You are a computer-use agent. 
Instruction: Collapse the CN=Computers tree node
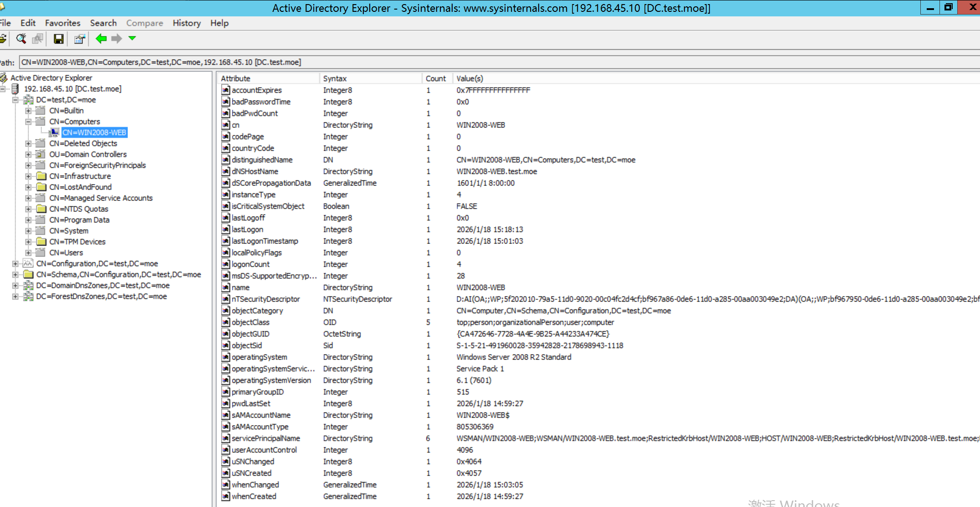point(28,122)
